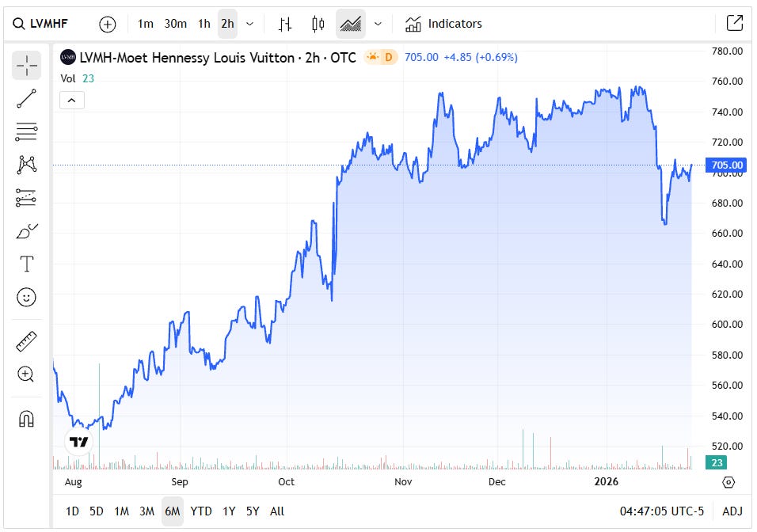Image resolution: width=757 pixels, height=532 pixels.
Task: Expand chart style dropdown arrow
Action: coord(378,24)
